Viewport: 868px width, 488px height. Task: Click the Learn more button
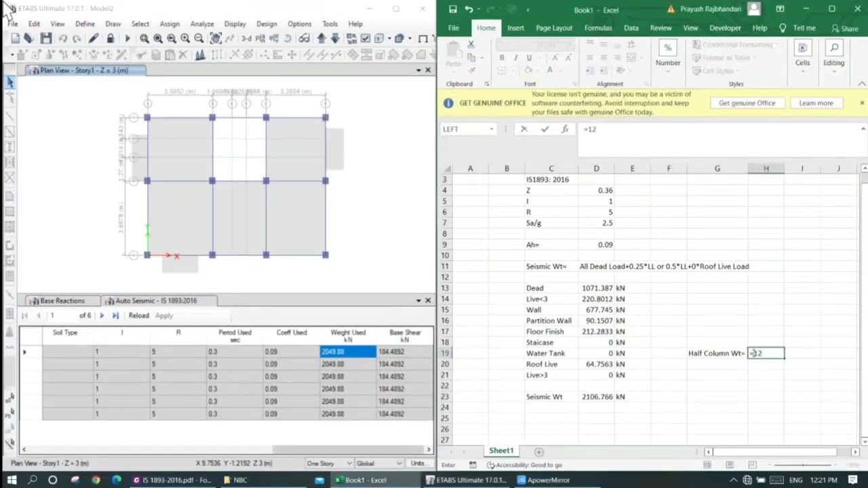point(816,103)
